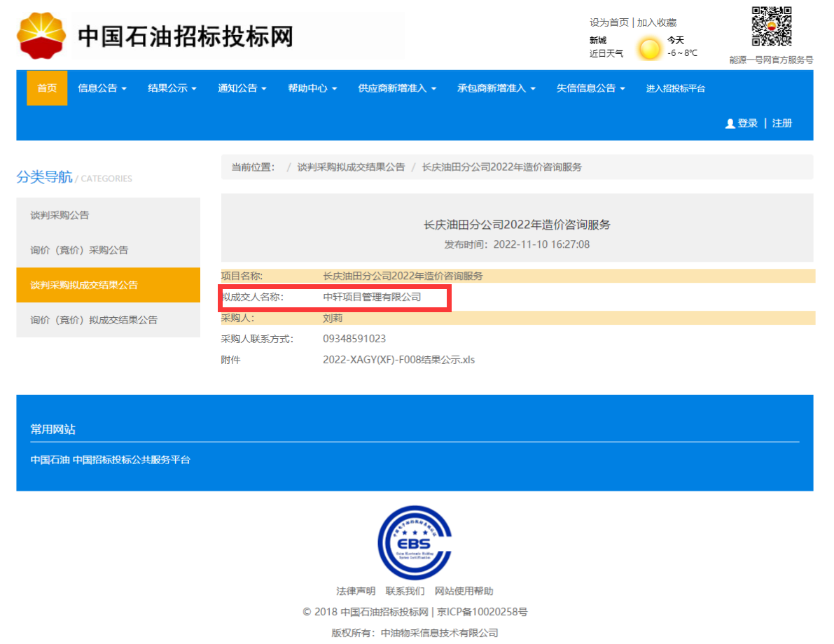
Task: Click the sunny weather icon
Action: tap(649, 48)
